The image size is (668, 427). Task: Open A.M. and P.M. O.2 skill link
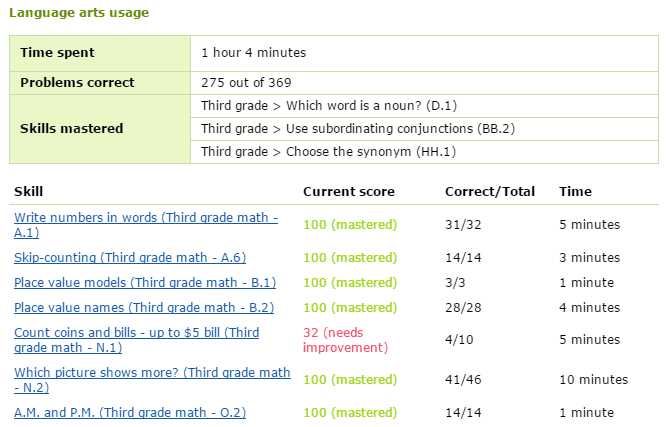click(x=130, y=413)
